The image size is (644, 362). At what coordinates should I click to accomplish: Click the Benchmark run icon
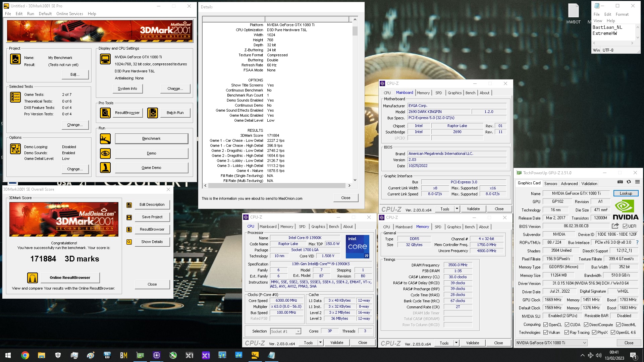click(105, 139)
